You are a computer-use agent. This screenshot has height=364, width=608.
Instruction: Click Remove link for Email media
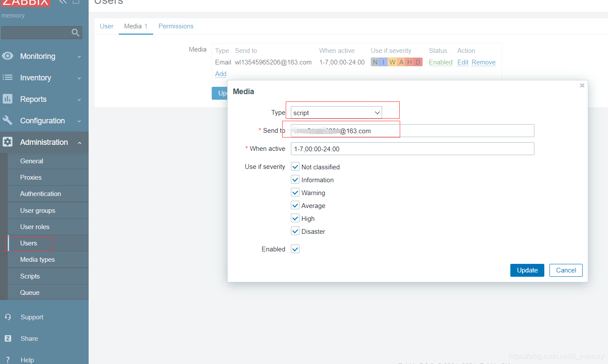click(x=484, y=62)
